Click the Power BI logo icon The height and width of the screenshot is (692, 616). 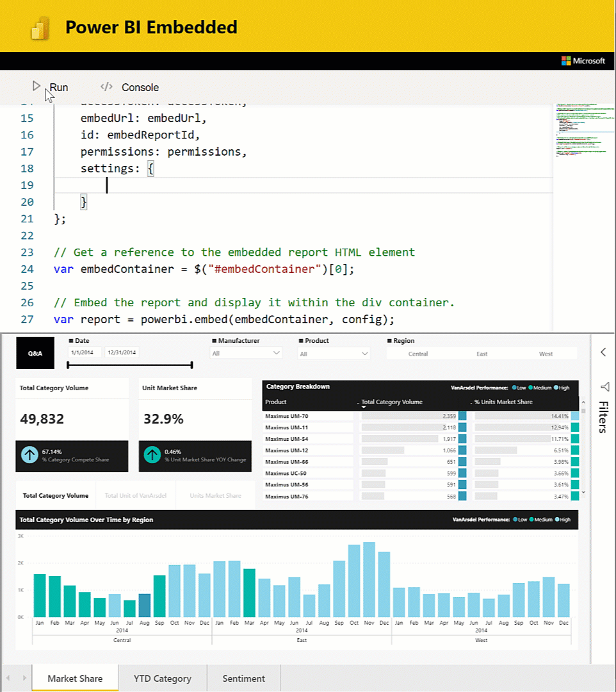[40, 28]
